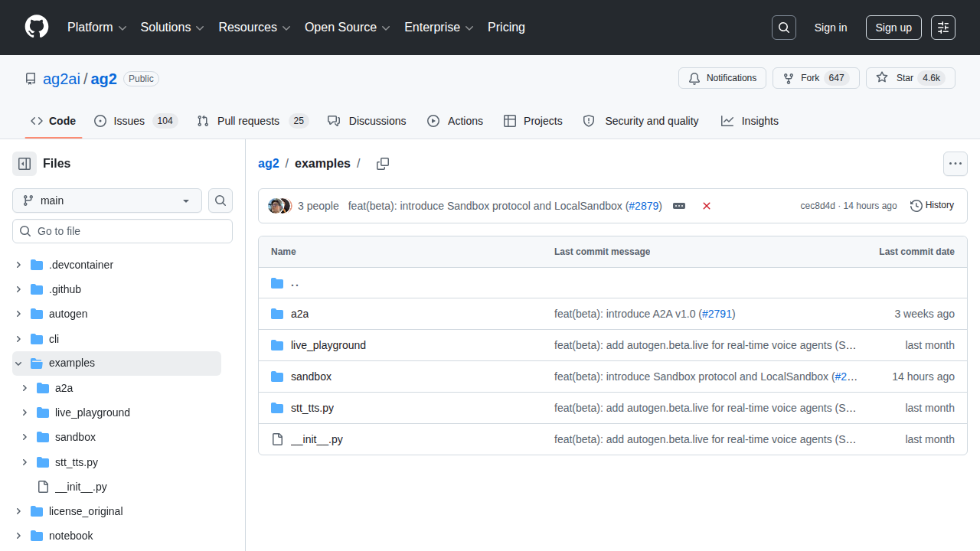Show commit details ellipsis
Screen dimensions: 980x551
(679, 206)
